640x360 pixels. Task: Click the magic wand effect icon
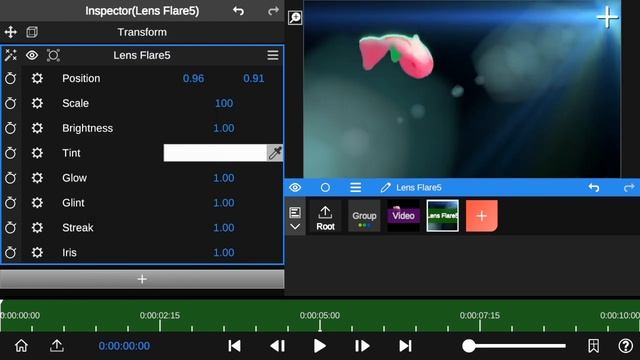click(11, 55)
